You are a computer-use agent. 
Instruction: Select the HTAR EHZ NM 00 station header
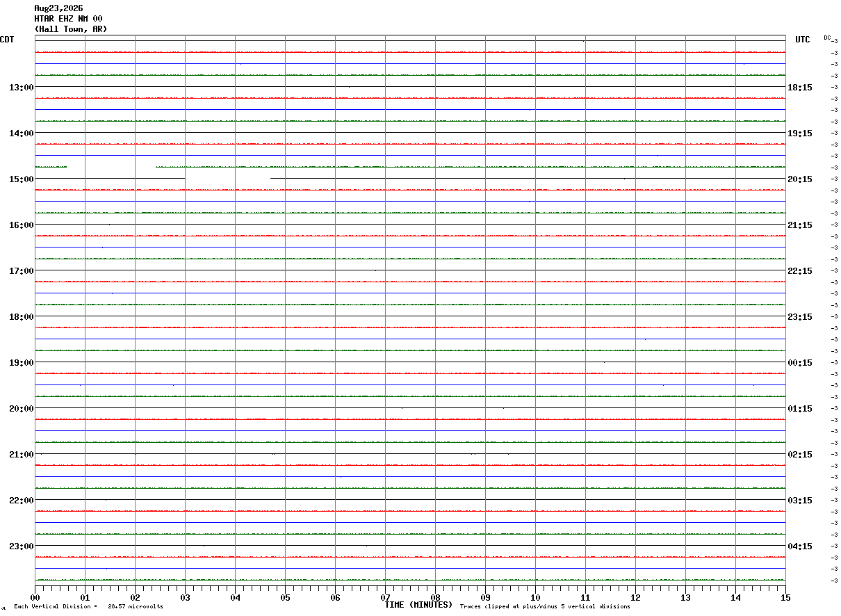click(x=68, y=19)
